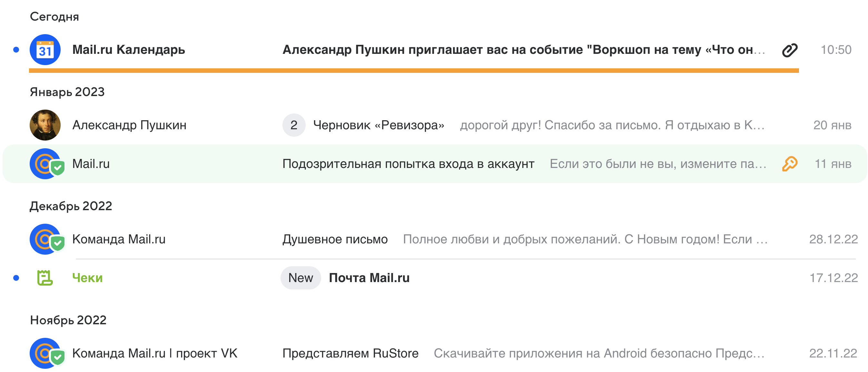Click the orange key icon

[790, 164]
